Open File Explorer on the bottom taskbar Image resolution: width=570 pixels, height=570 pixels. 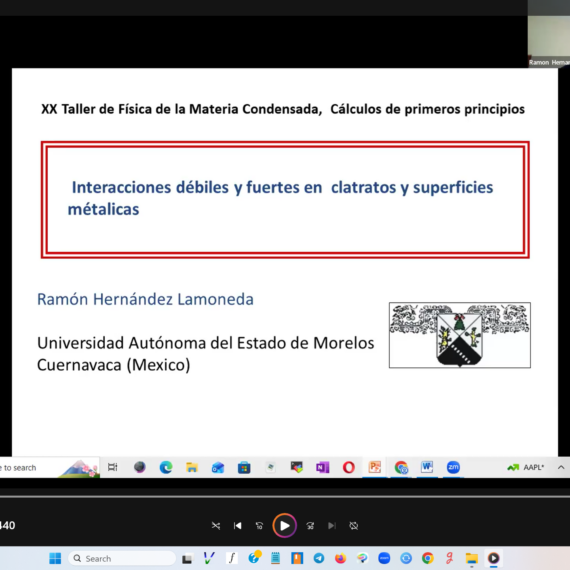point(471,558)
